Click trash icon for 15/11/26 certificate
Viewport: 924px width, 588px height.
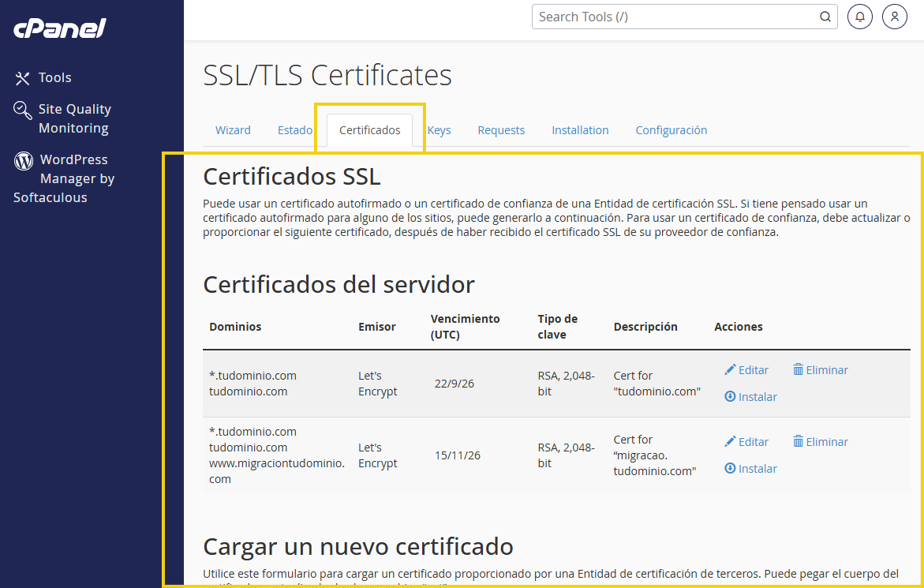pos(798,441)
